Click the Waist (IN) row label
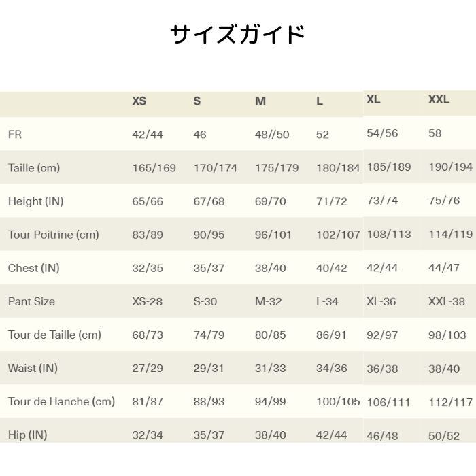Viewport: 476px width, 476px height. click(33, 368)
